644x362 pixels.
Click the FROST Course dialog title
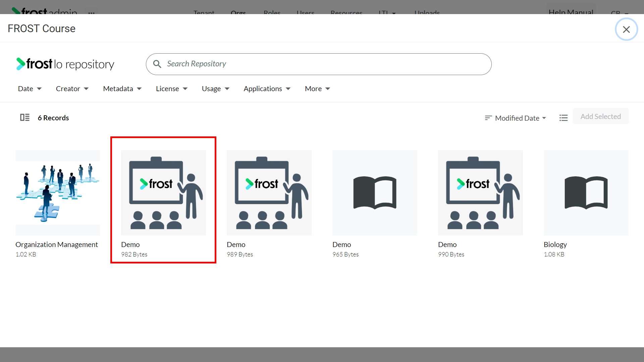coord(42,28)
